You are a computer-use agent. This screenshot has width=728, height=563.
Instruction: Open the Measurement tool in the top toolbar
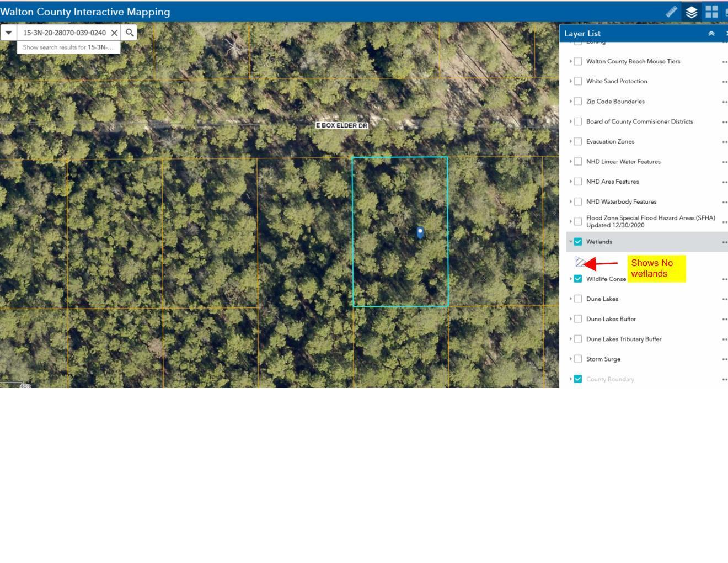point(671,11)
